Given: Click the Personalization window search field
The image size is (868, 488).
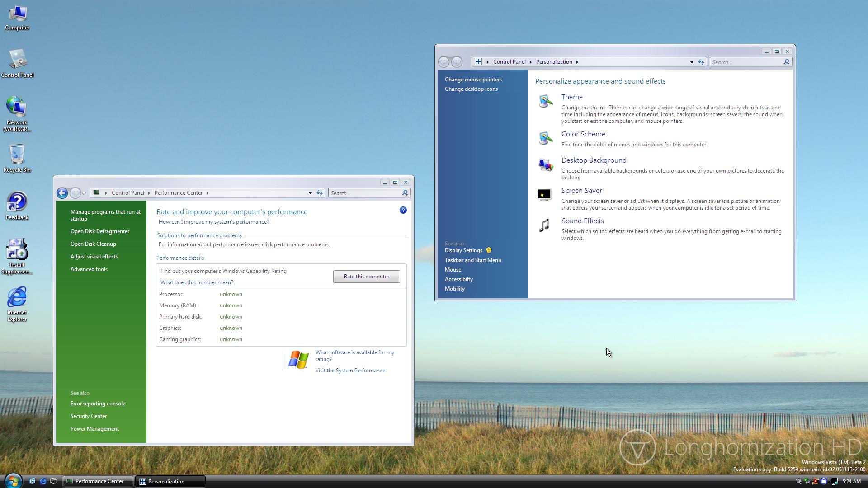Looking at the screenshot, I should (x=746, y=62).
